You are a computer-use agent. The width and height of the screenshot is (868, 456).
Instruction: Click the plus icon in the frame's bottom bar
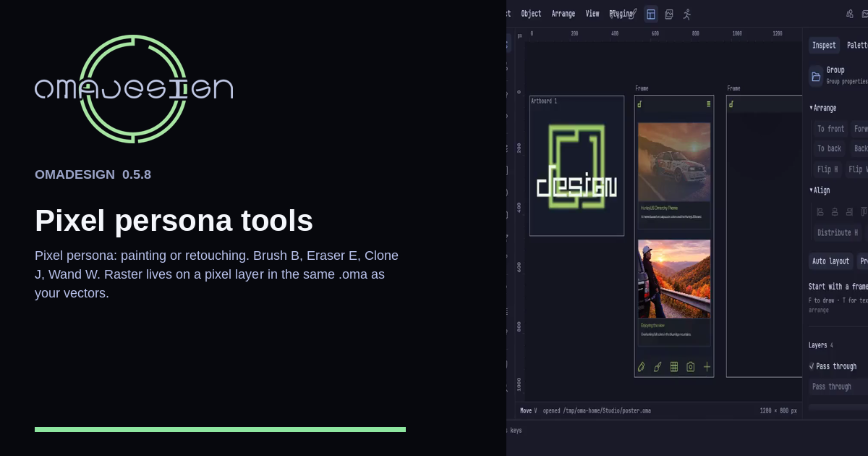(x=707, y=367)
